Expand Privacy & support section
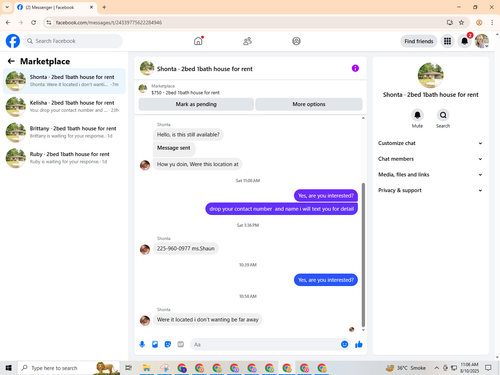 (430, 190)
